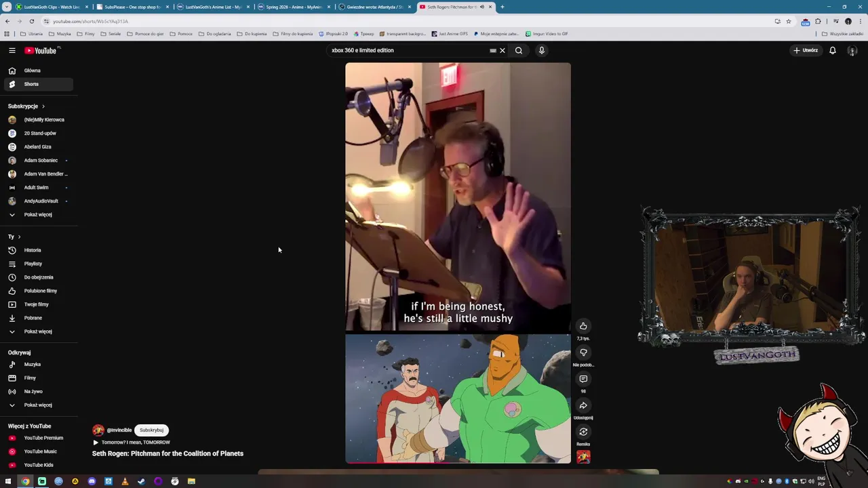This screenshot has width=868, height=488.
Task: Run search with magnifying glass button
Action: point(519,50)
